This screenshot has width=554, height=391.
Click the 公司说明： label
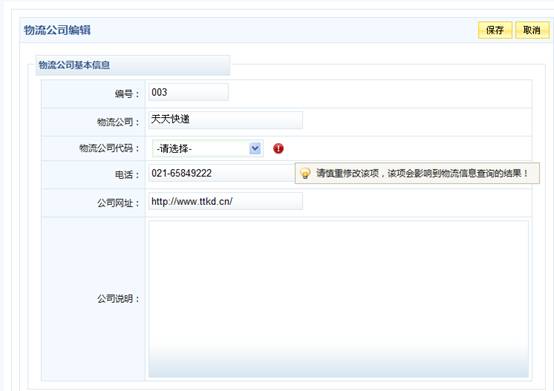(118, 299)
